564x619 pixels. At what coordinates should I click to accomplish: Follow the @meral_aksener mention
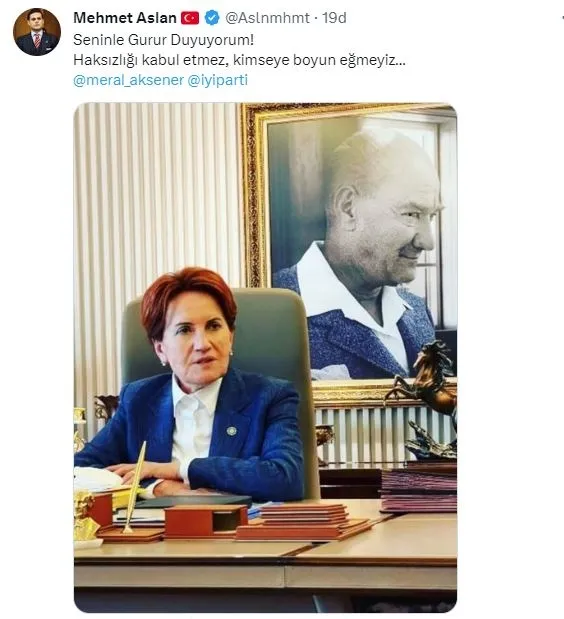coord(128,80)
